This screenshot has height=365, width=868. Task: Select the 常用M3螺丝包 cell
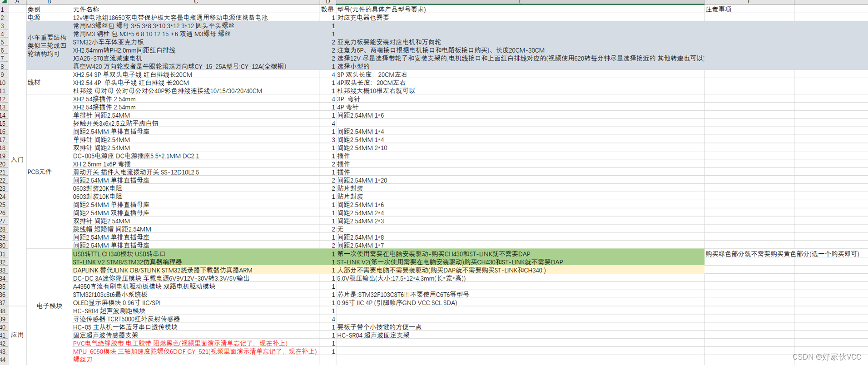196,25
